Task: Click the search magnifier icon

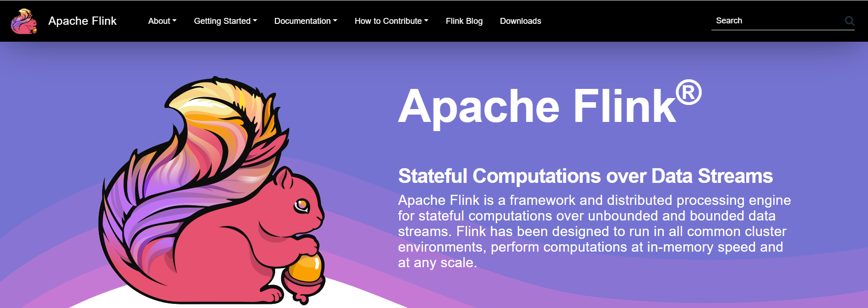Action: 849,21
